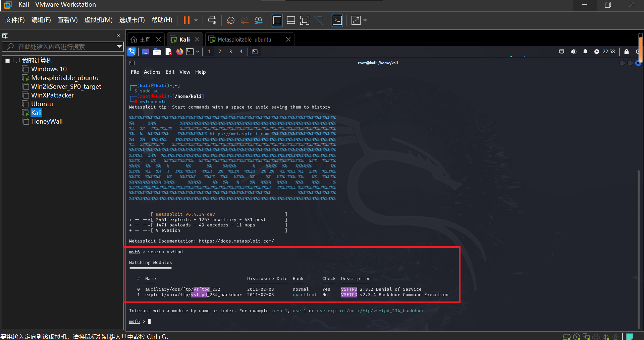Open the text editor from Kali panel
Image resolution: width=644 pixels, height=340 pixels.
click(168, 52)
